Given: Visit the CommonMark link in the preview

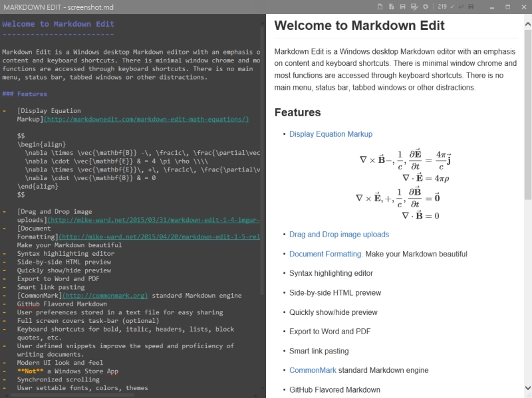Looking at the screenshot, I should tap(313, 370).
